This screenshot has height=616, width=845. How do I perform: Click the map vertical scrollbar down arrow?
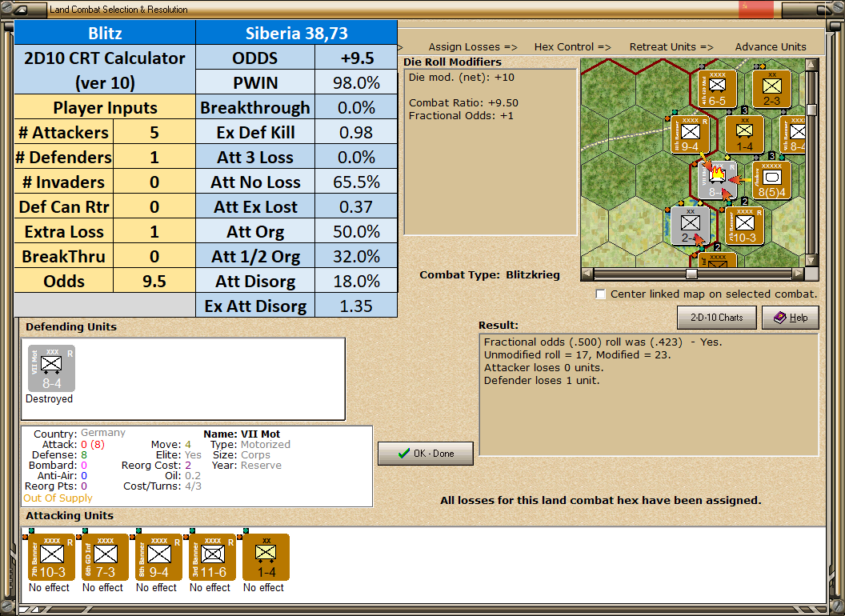812,260
